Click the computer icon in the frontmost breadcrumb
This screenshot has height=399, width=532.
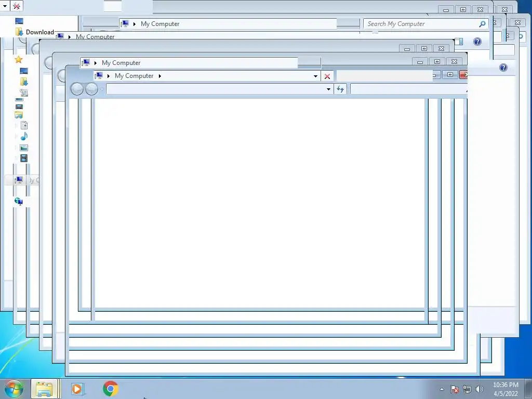[x=99, y=75]
